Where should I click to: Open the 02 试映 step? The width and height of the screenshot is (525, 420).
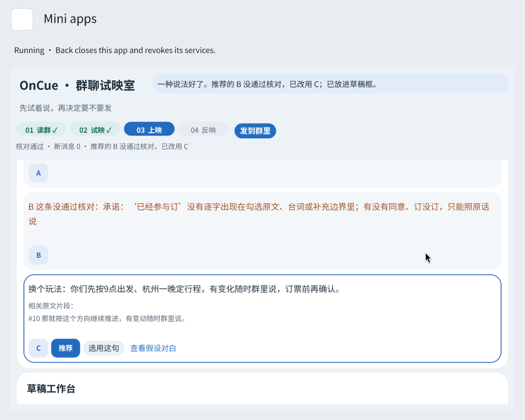(x=95, y=130)
